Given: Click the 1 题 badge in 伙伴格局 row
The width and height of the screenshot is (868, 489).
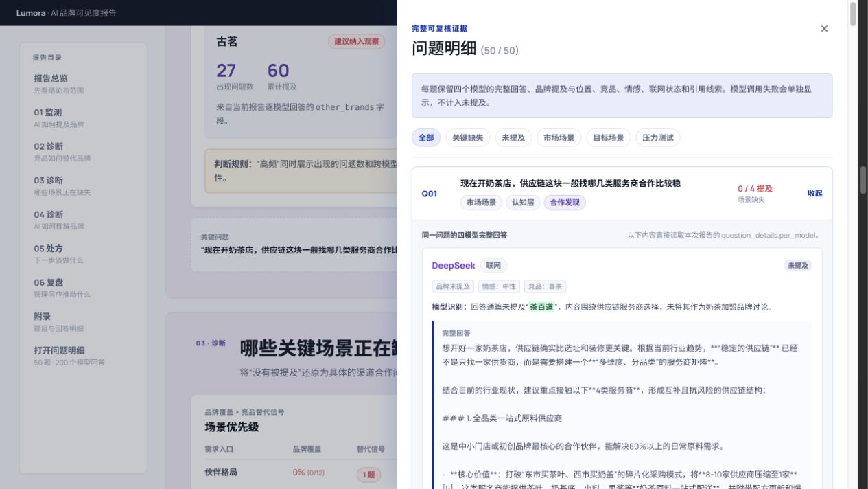Looking at the screenshot, I should point(368,474).
